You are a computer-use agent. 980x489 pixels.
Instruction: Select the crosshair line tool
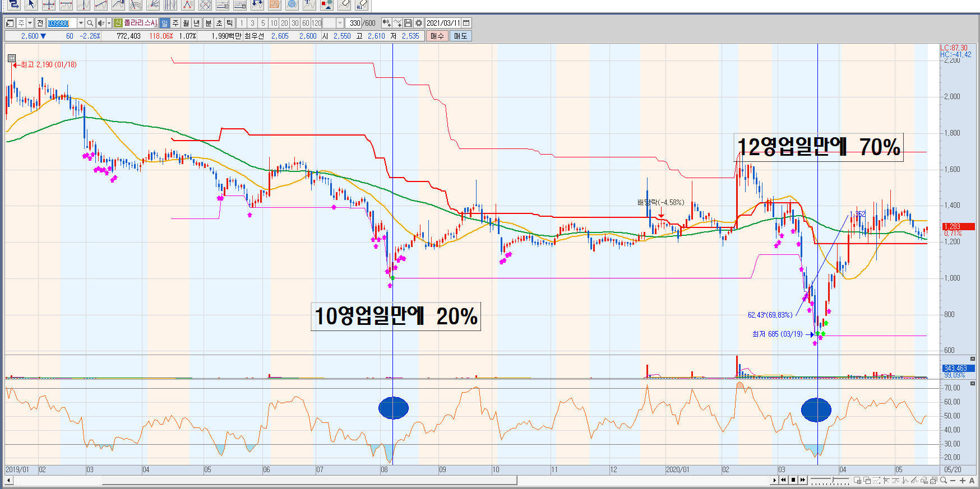[49, 5]
